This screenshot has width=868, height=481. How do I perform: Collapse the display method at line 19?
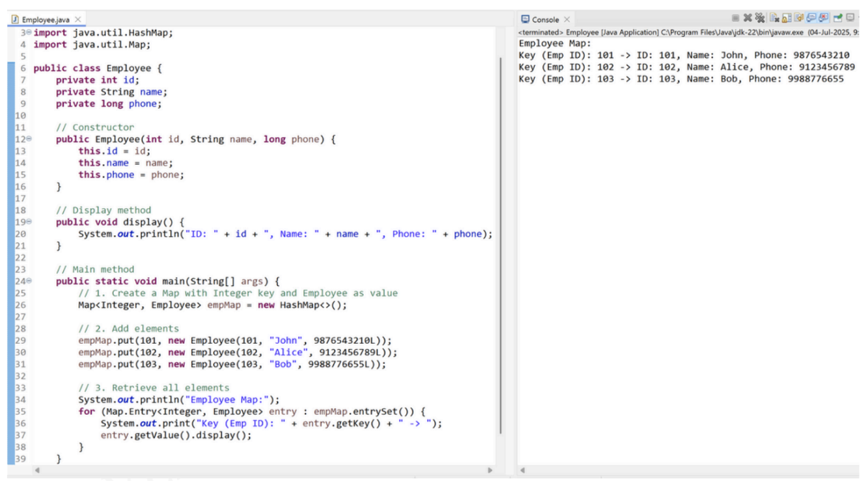pyautogui.click(x=29, y=222)
